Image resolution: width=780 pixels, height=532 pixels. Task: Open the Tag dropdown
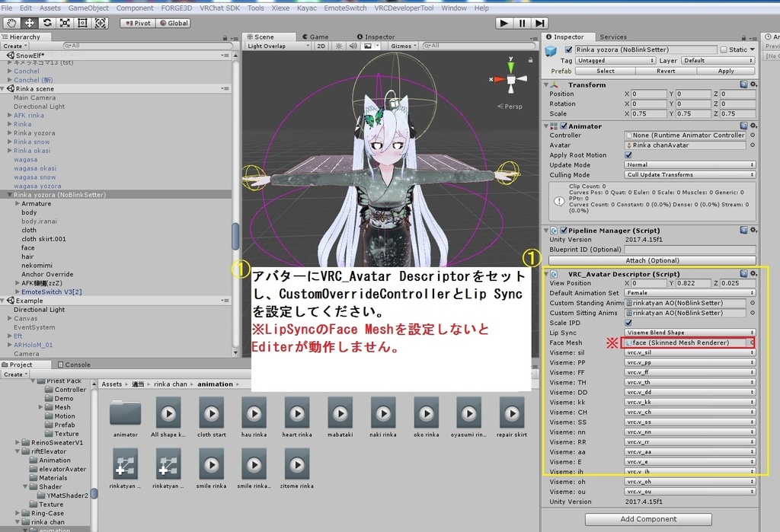(x=615, y=61)
